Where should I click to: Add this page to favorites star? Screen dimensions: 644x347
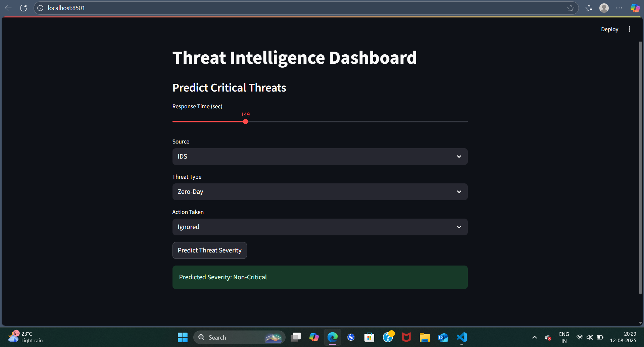click(571, 8)
